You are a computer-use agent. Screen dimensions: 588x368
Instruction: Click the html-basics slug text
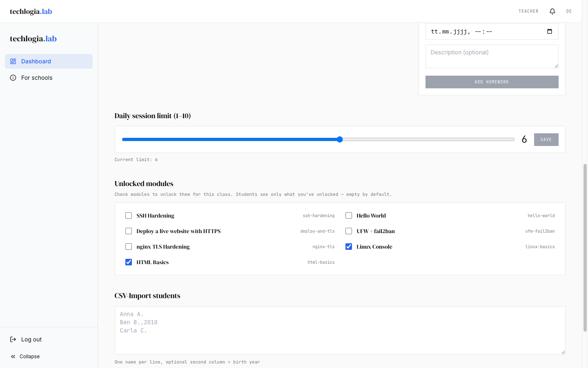point(321,262)
